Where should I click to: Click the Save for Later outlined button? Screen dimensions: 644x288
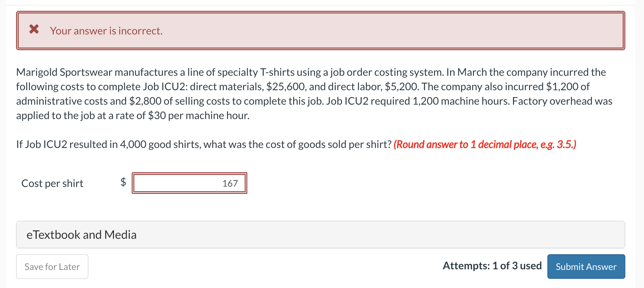52,266
